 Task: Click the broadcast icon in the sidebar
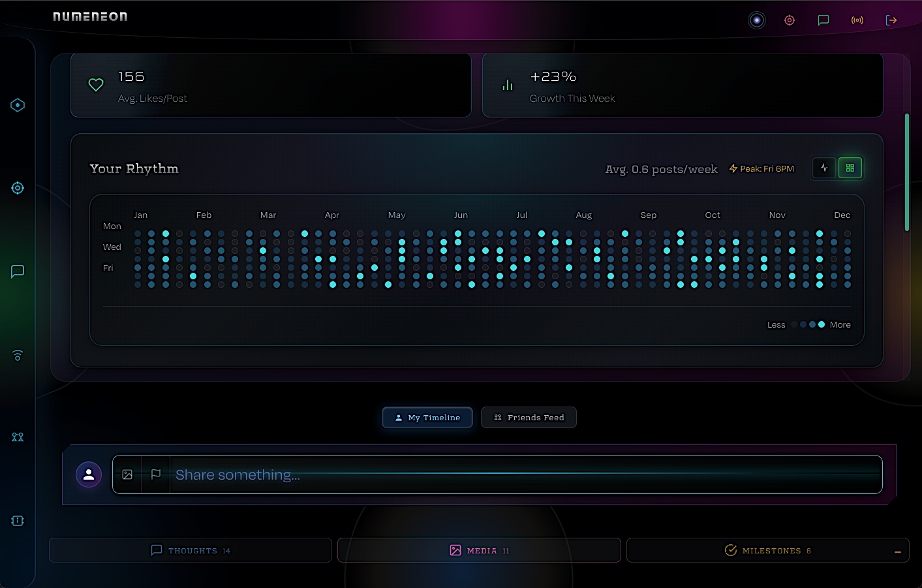18,356
